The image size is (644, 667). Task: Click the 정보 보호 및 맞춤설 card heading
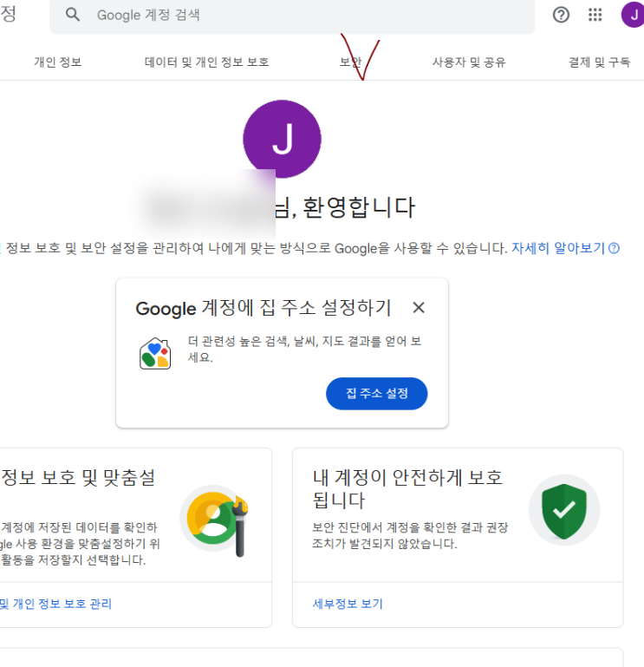pyautogui.click(x=78, y=478)
